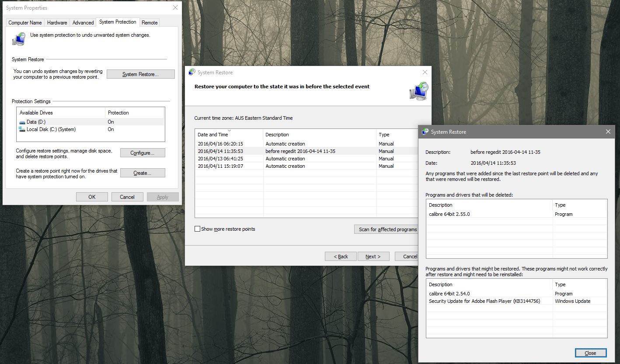Click the Type header in the restore points list
620x364 pixels.
pos(398,135)
